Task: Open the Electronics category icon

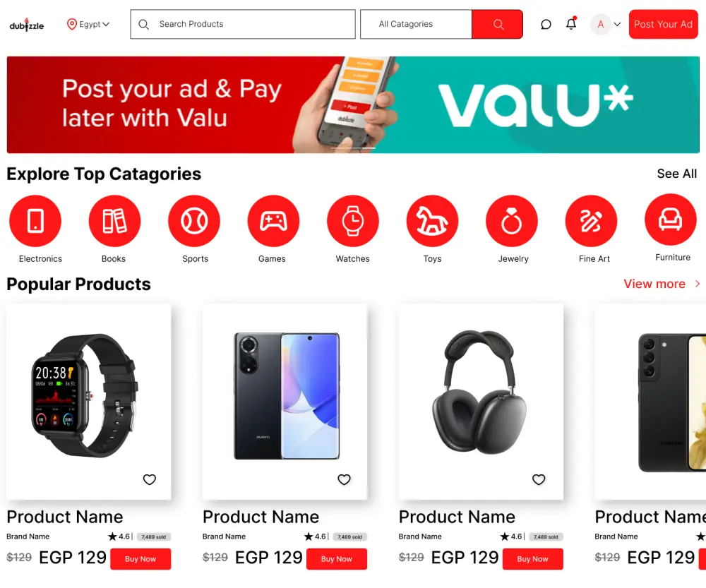Action: click(x=35, y=221)
